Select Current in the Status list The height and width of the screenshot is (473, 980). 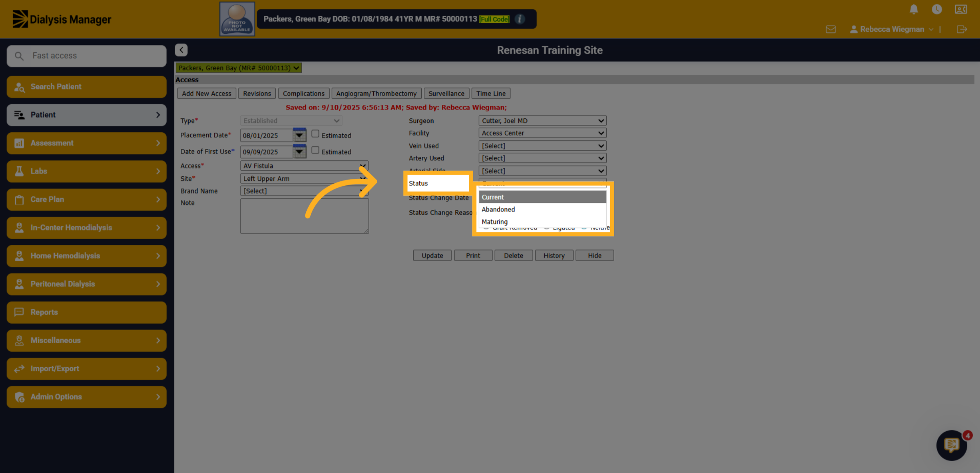(542, 197)
